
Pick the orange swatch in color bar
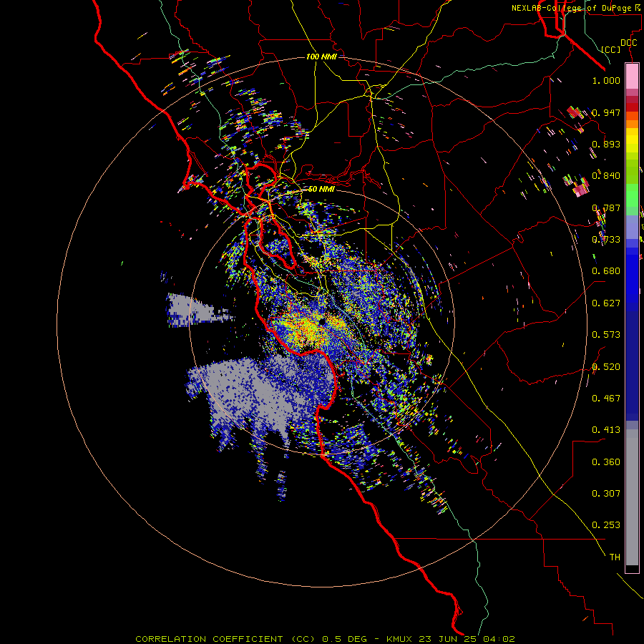(632, 124)
